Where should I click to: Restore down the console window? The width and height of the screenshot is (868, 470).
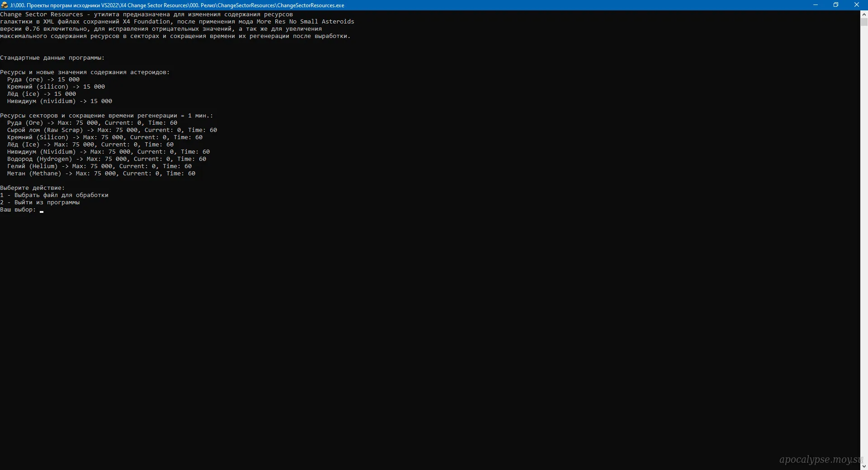(836, 5)
